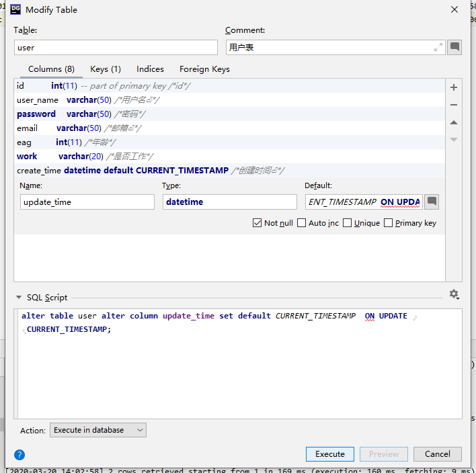Open the Action dropdown
The image size is (476, 473).
tap(98, 430)
